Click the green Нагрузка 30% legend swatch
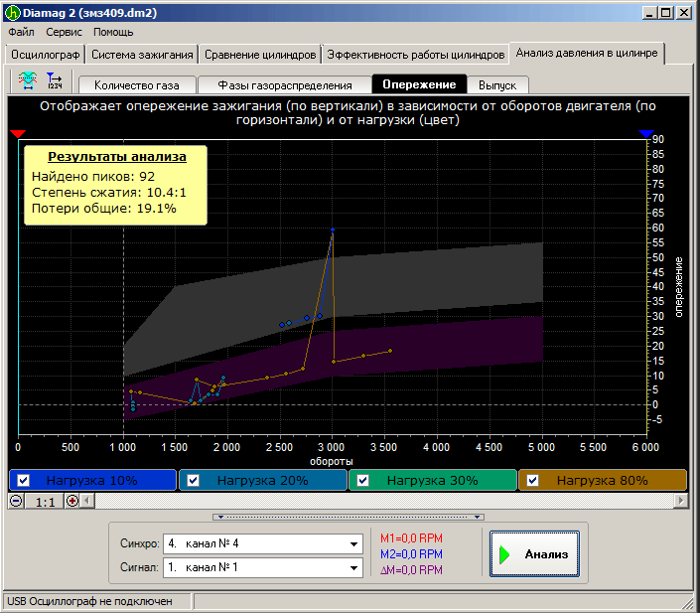 [432, 480]
